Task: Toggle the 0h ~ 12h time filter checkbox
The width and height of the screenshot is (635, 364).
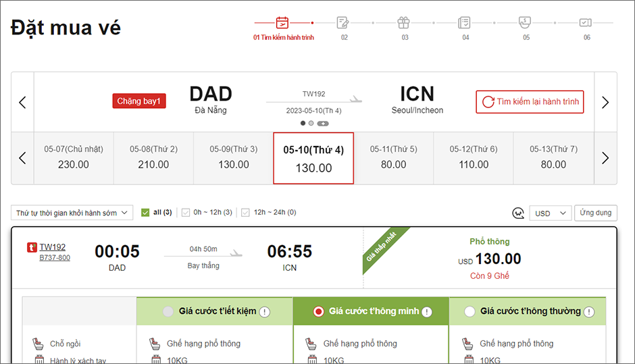Action: coord(186,213)
